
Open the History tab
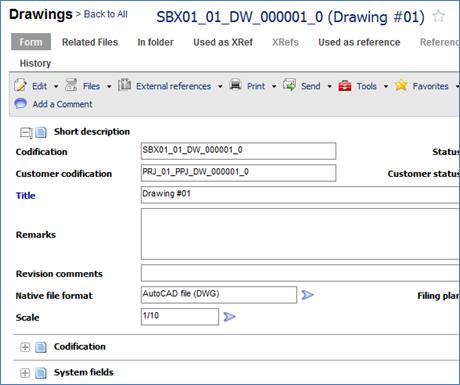35,63
